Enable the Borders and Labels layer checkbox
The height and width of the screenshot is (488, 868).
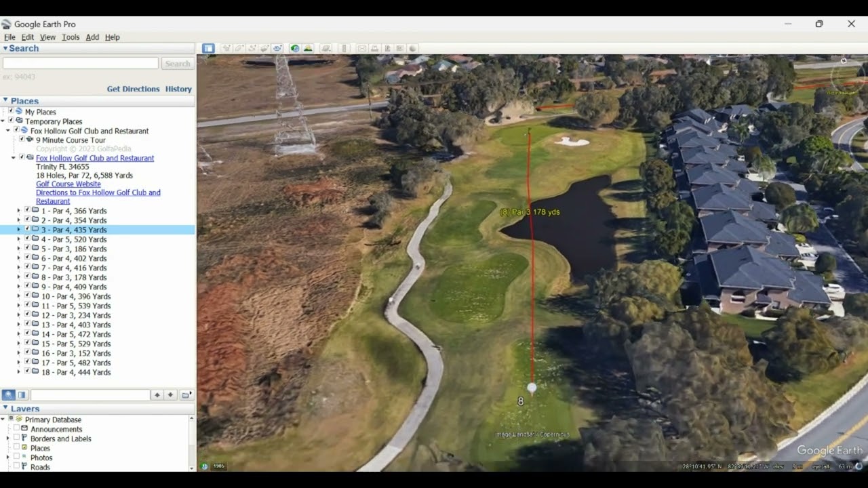[x=16, y=439]
